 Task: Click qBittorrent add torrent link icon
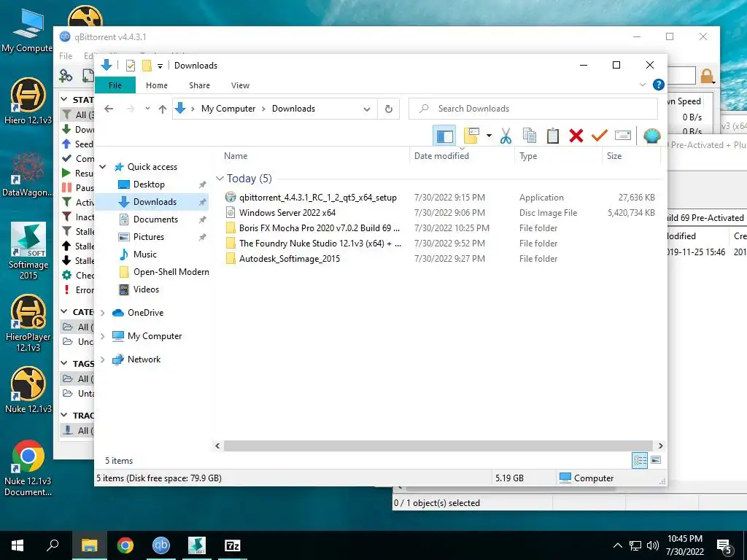click(x=66, y=75)
